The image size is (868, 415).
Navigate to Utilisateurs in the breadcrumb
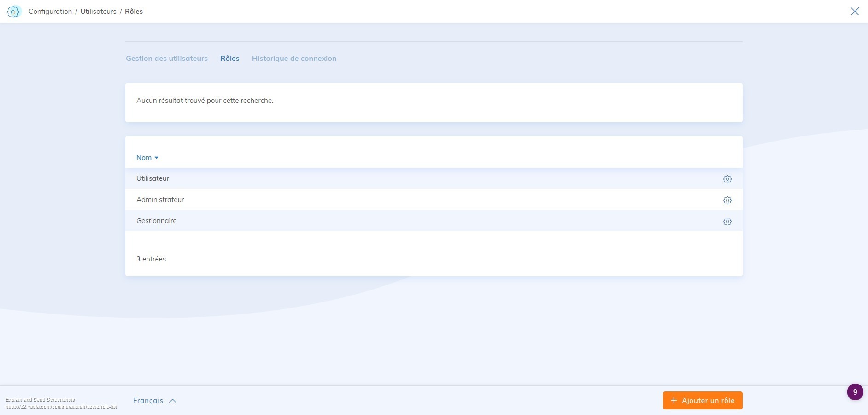98,12
